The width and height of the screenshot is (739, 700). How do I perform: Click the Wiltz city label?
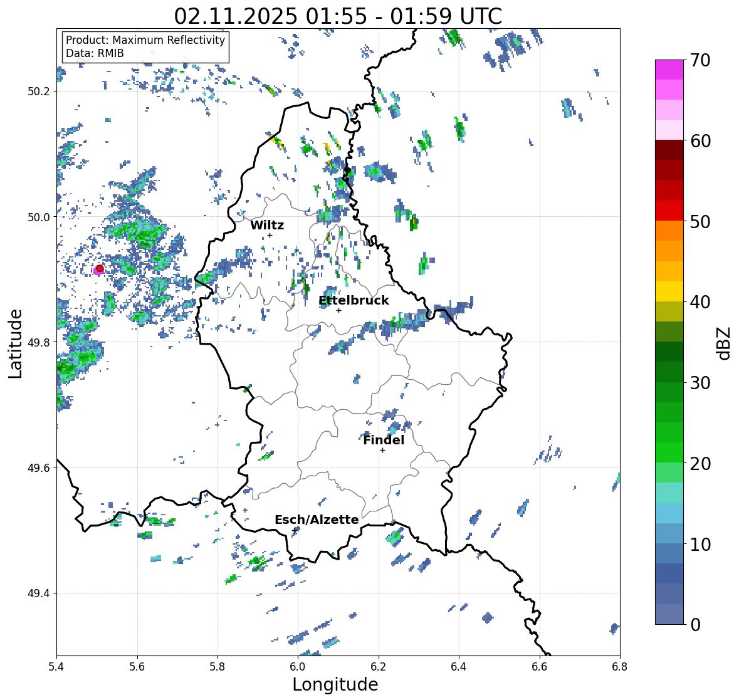point(267,225)
